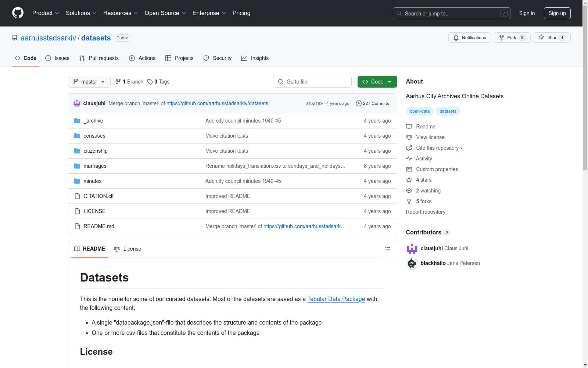
Task: Open Readme book icon in About
Action: pos(409,127)
